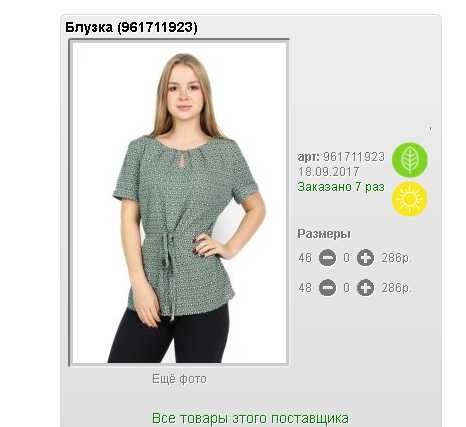
Task: Click the date 18.09.2017
Action: point(328,172)
